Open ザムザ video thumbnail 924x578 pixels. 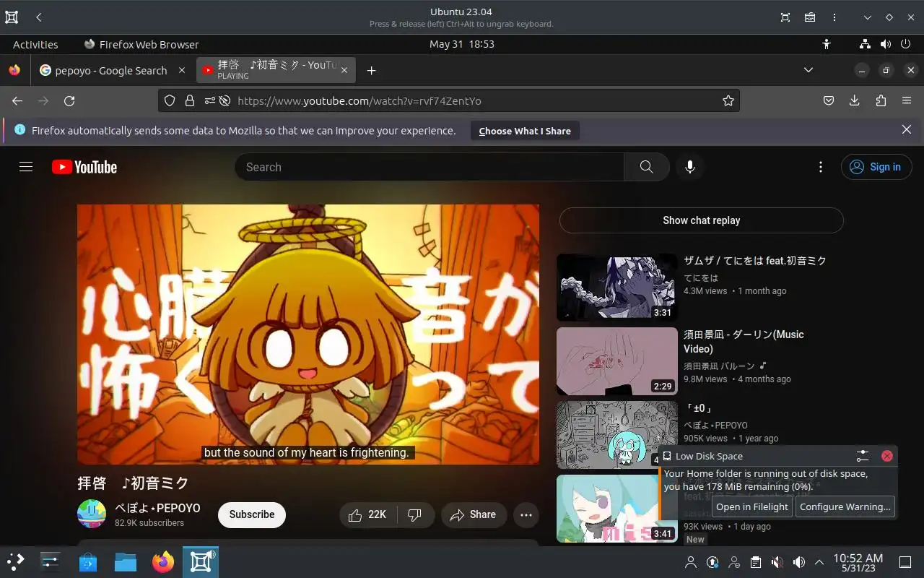point(617,288)
